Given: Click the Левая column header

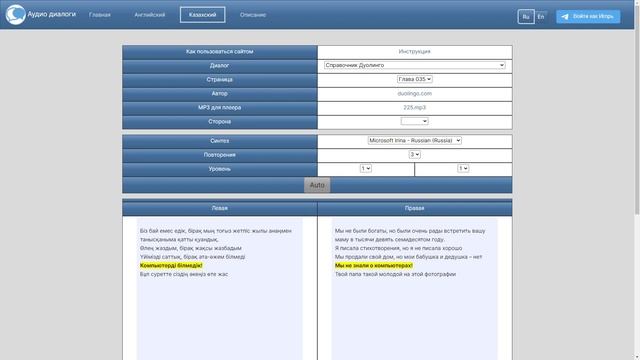Looking at the screenshot, I should [x=220, y=208].
